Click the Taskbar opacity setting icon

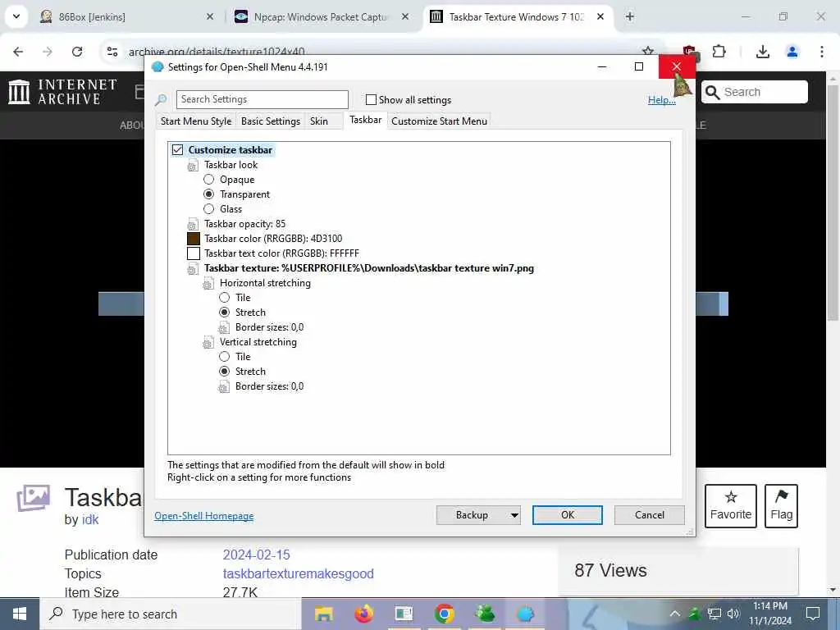pos(192,225)
